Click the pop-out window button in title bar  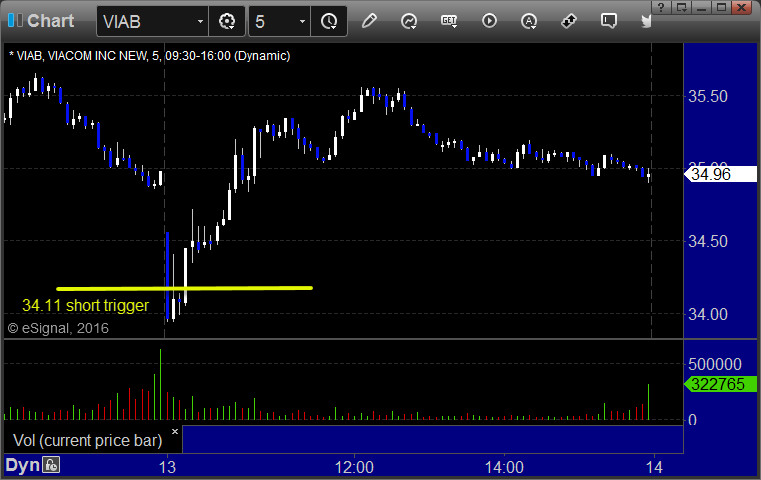(681, 7)
